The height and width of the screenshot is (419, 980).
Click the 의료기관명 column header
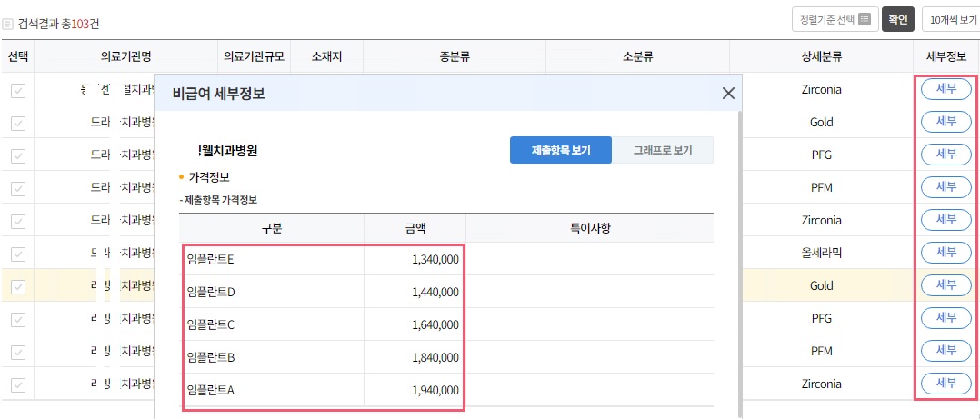point(126,57)
